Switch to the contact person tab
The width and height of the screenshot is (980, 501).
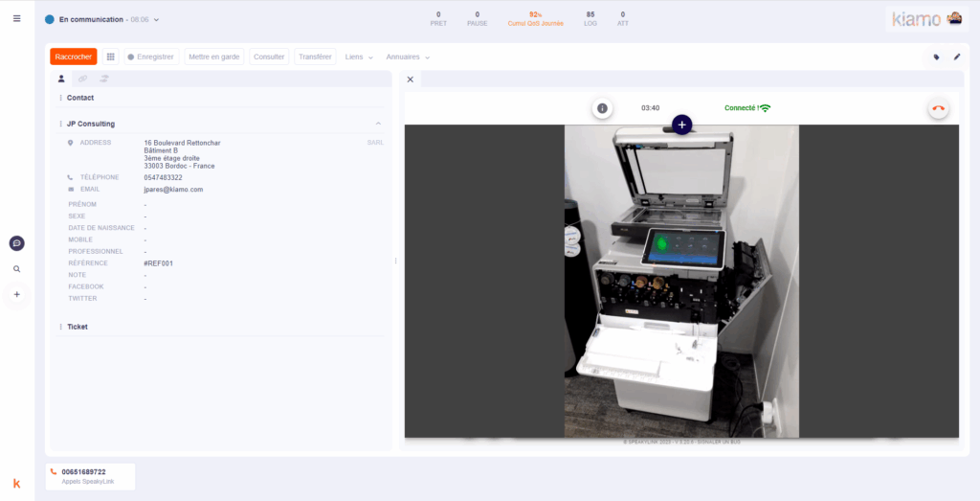61,79
